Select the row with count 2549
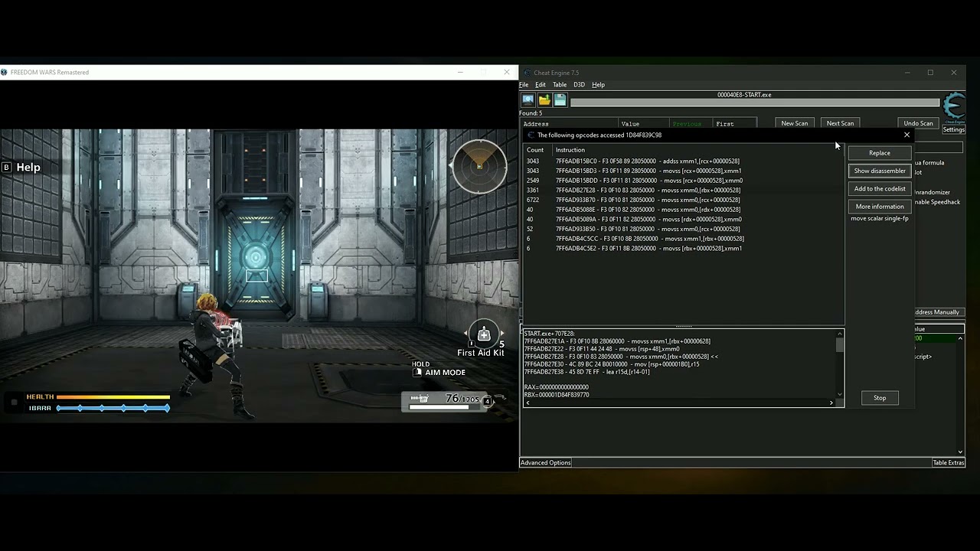Image resolution: width=980 pixels, height=551 pixels. (x=684, y=181)
